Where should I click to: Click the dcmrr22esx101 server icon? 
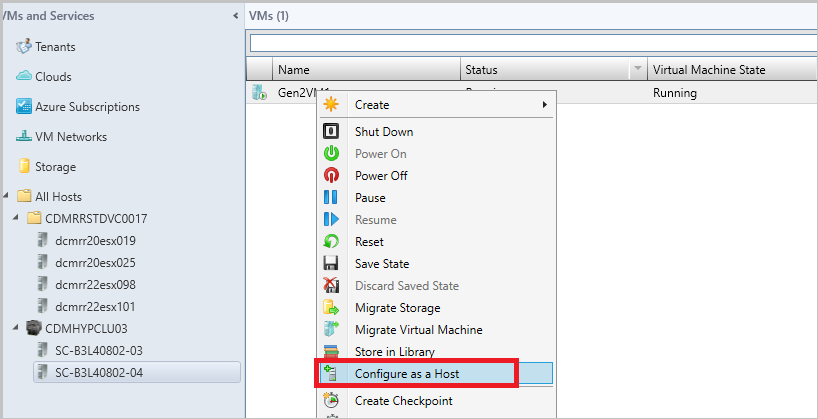[43, 306]
